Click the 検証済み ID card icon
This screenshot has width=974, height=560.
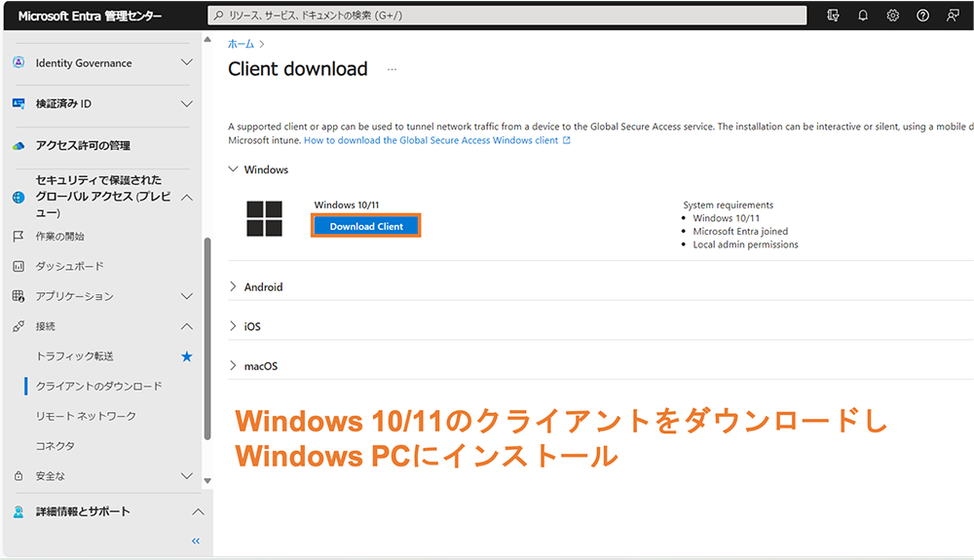tap(19, 103)
